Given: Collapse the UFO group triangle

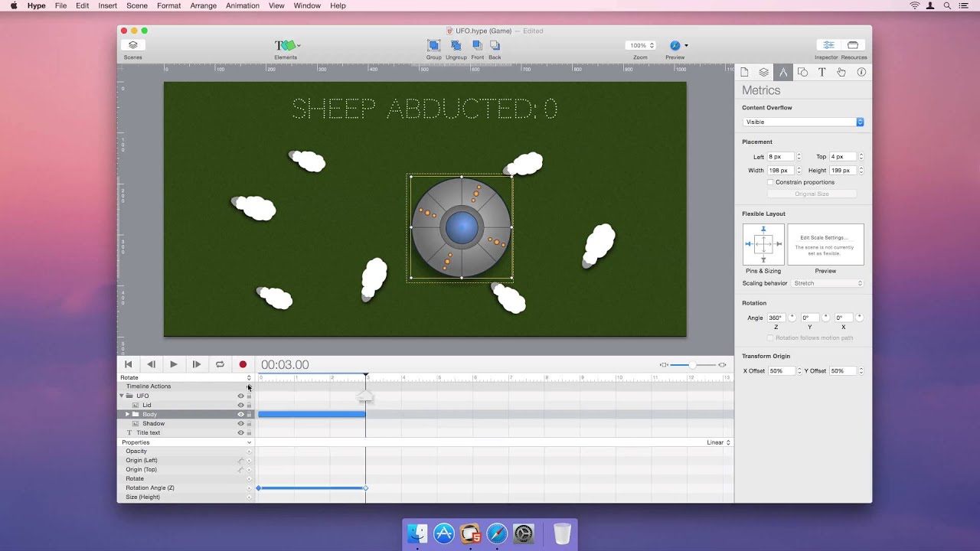Looking at the screenshot, I should (x=121, y=396).
